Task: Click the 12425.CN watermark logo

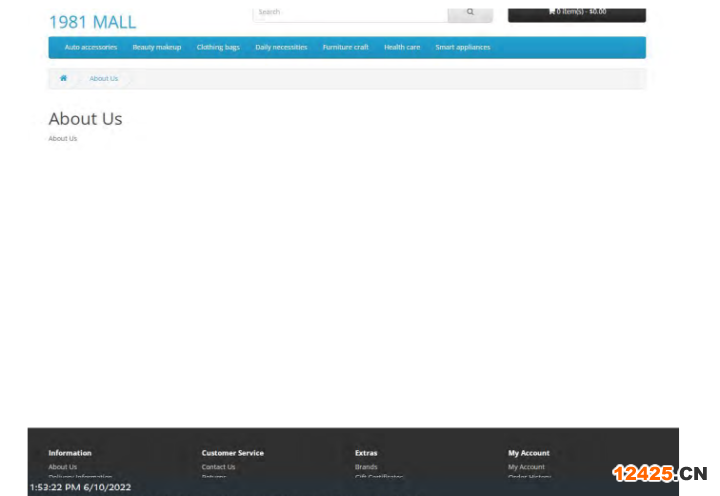Action: tap(659, 473)
